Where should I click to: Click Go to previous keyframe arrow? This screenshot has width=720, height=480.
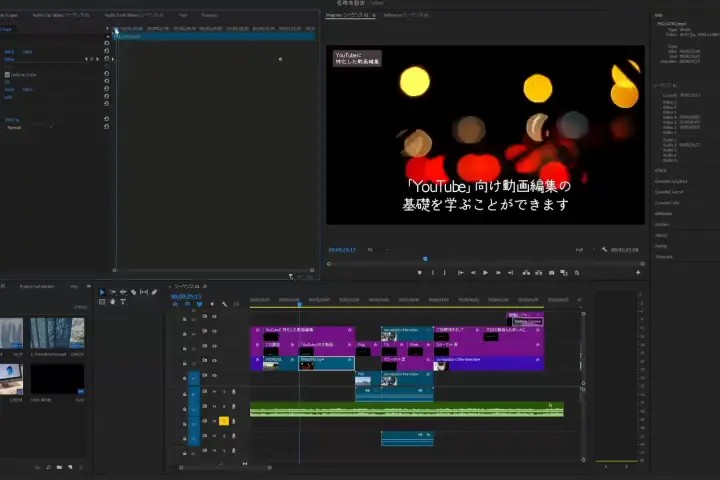[x=86, y=59]
